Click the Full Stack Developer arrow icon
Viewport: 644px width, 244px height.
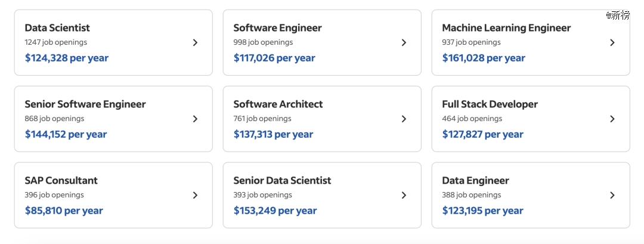612,119
